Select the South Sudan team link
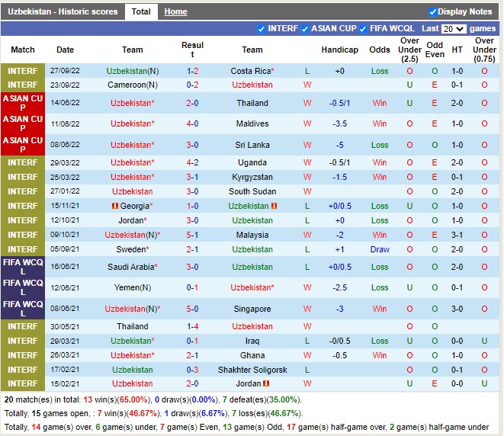The image size is (504, 436). point(252,192)
